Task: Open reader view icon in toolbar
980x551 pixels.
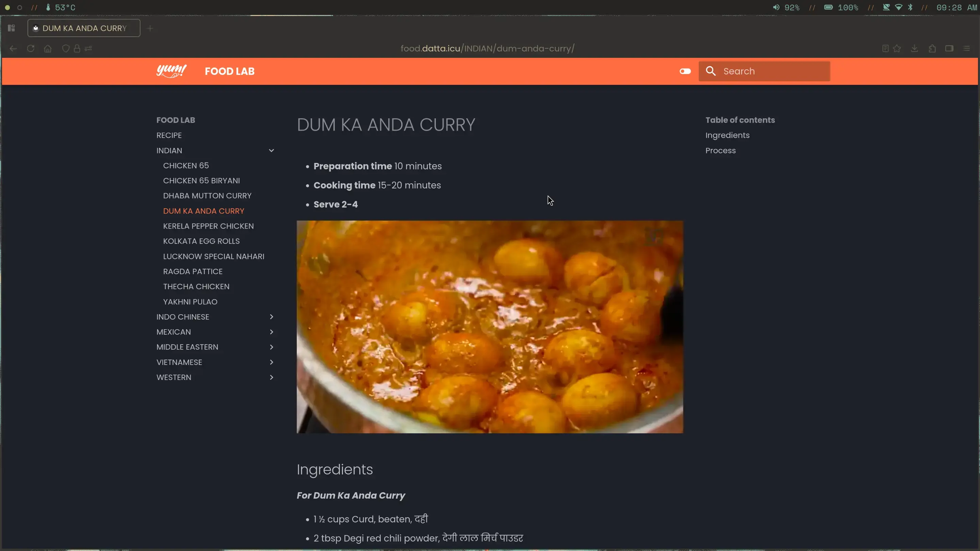Action: [885, 49]
